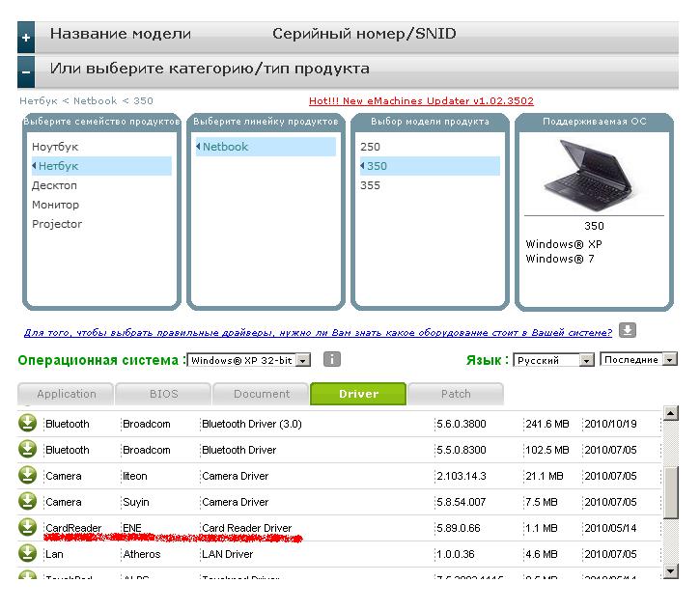Screen dimensions: 700x610
Task: Download the Atheros LAN Driver
Action: click(28, 554)
